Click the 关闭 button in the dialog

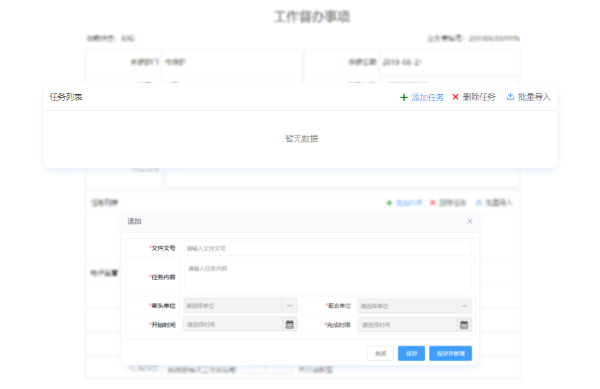tap(380, 353)
